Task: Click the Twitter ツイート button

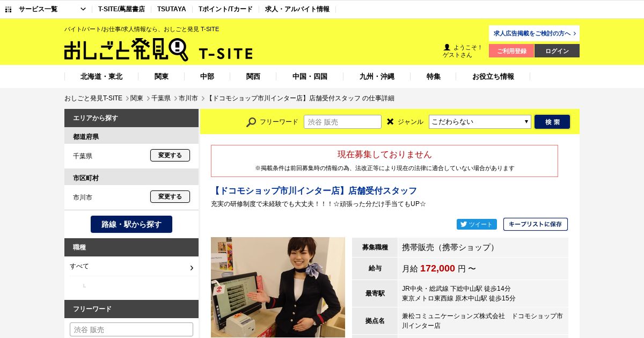Action: [477, 224]
